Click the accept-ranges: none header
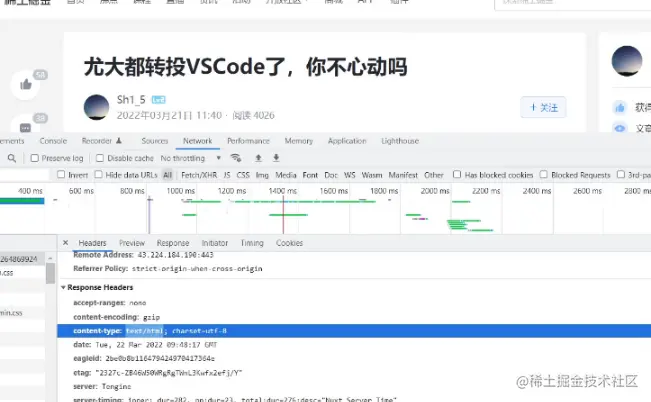651x402 pixels. (x=110, y=303)
